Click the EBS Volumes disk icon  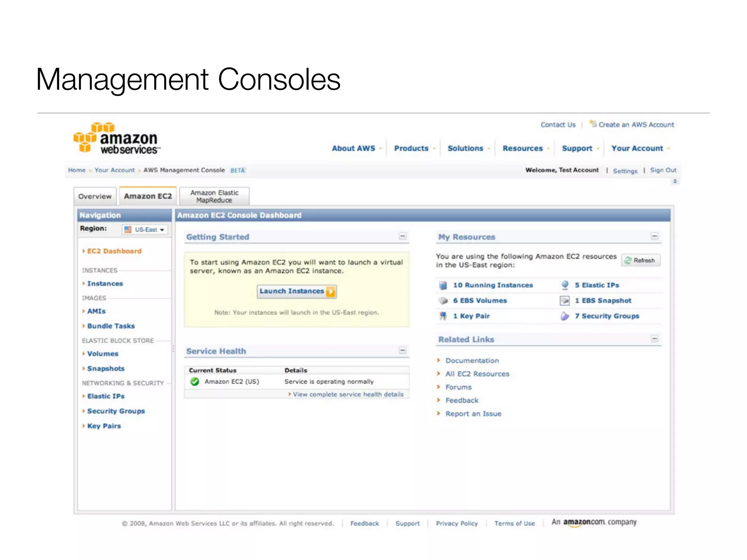click(x=443, y=301)
